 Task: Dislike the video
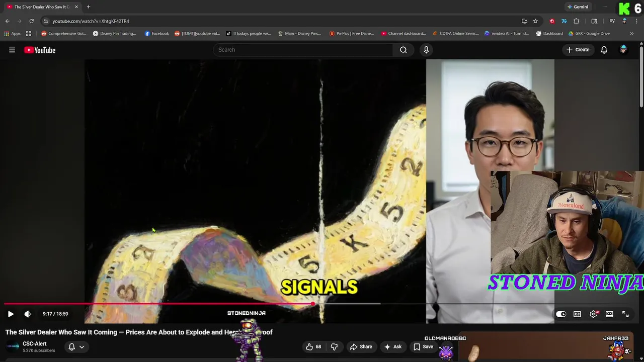tap(334, 346)
